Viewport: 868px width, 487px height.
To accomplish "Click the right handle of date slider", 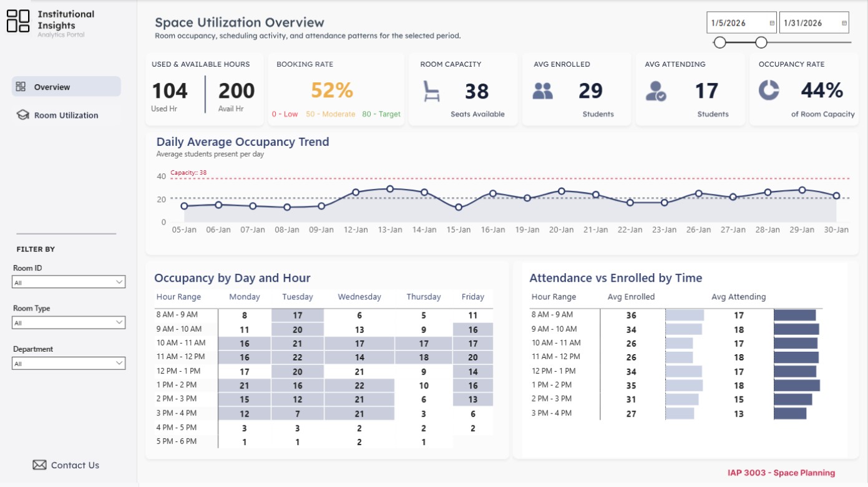I will (x=761, y=42).
